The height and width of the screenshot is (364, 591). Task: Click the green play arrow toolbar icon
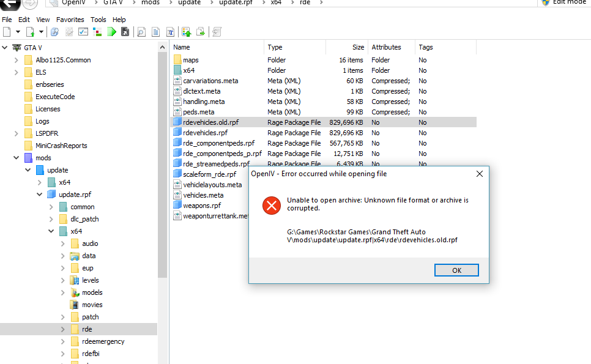[x=111, y=32]
